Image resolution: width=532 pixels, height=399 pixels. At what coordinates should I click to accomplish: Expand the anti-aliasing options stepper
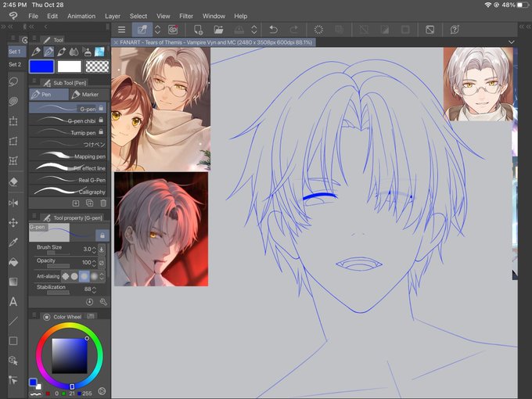(102, 276)
